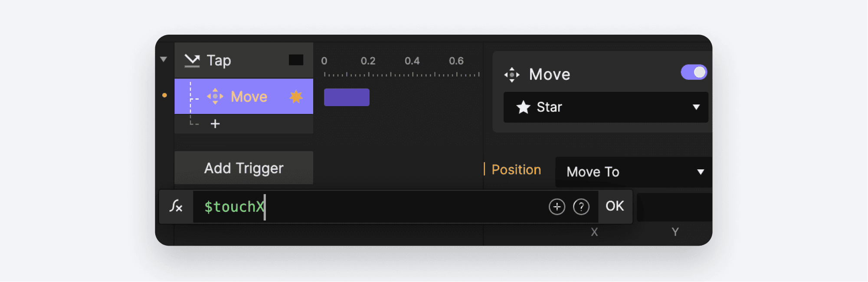The image size is (868, 282).
Task: Click the orange trigger dot marker
Action: 164,95
